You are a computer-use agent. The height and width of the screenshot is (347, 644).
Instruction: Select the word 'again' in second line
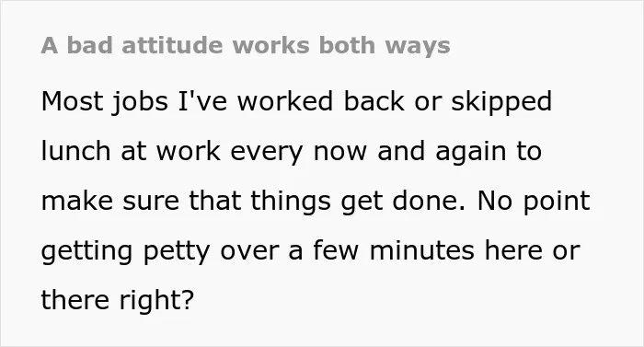(x=471, y=153)
